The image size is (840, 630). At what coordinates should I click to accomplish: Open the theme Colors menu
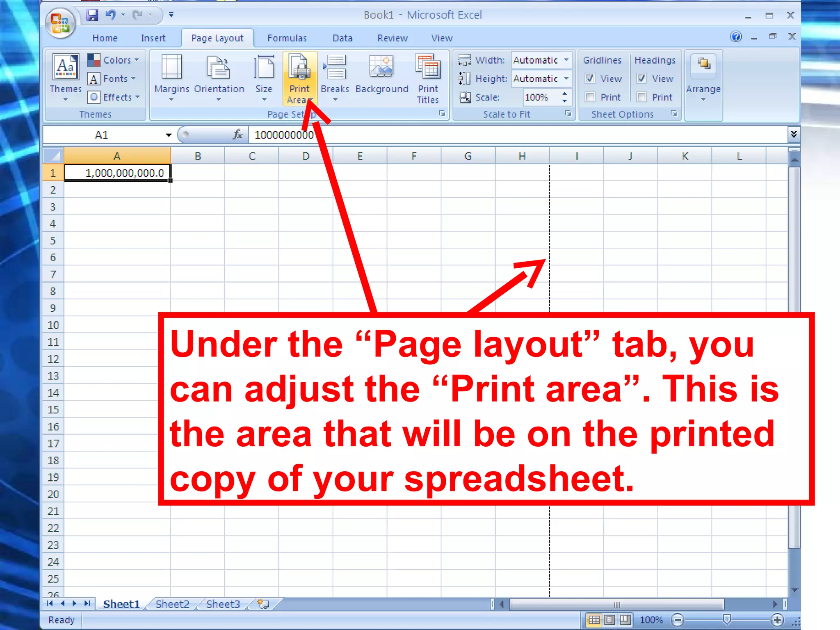click(114, 60)
